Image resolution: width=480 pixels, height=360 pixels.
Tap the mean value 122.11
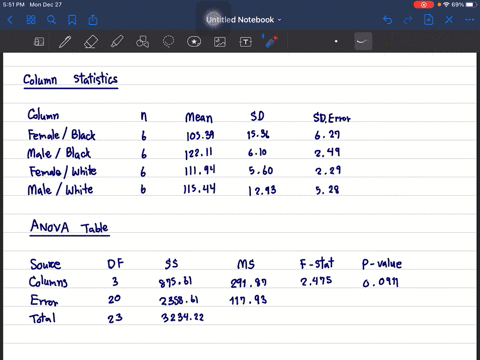click(199, 153)
